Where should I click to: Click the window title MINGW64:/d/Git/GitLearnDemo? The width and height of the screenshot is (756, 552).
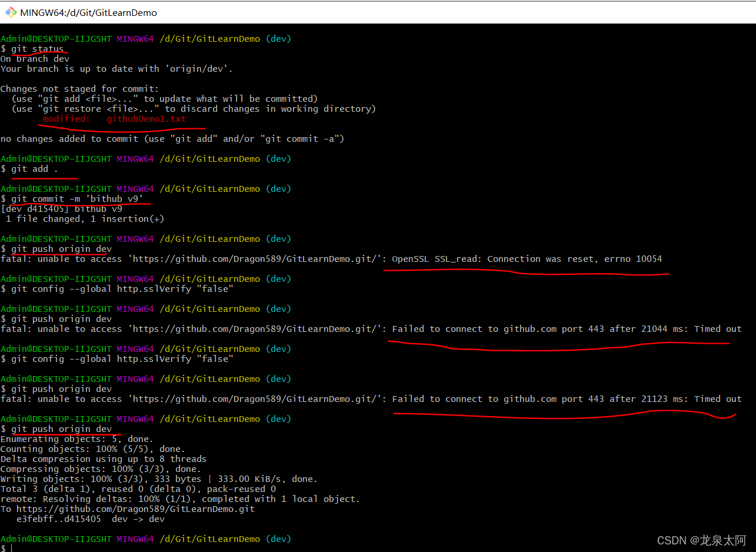(x=89, y=12)
